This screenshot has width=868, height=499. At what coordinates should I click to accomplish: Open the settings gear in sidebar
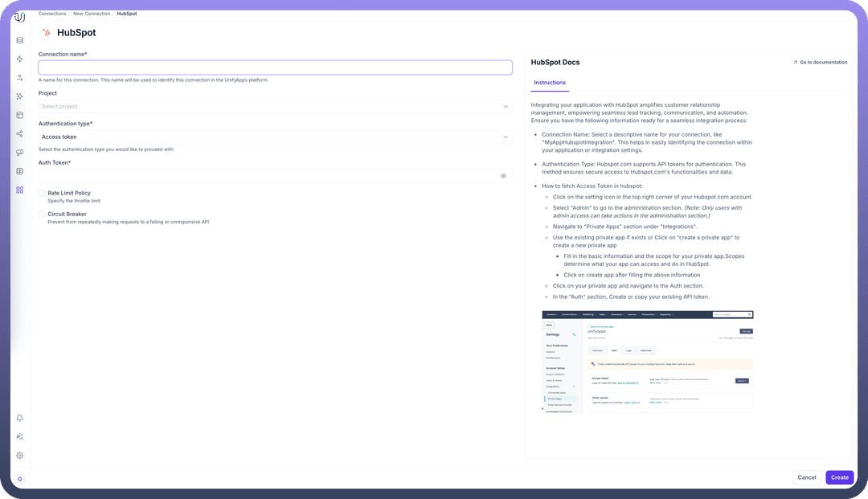[x=20, y=456]
